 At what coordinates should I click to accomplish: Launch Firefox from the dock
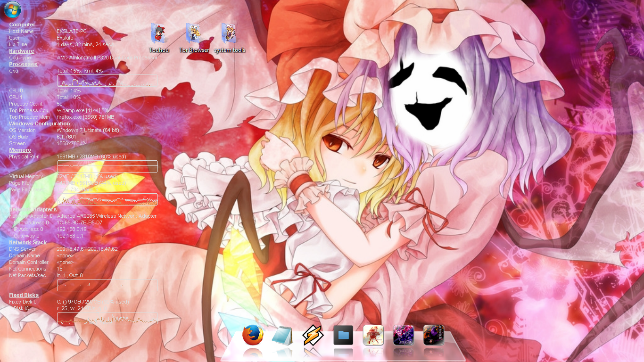(252, 335)
